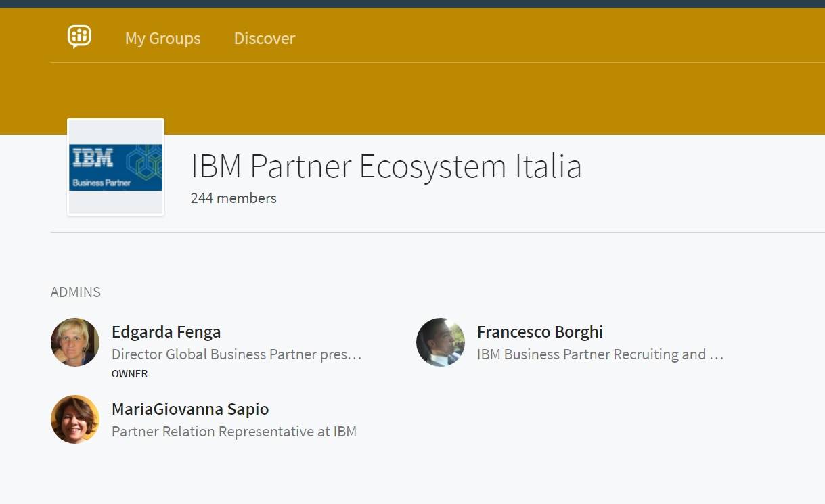Click the IBM Business Partner Recruiting headline

coord(600,354)
